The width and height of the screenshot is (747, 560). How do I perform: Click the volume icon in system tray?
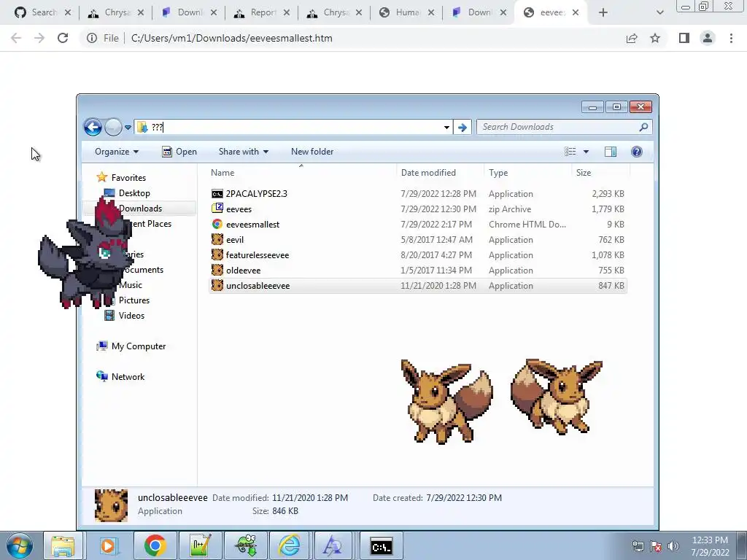pyautogui.click(x=673, y=546)
